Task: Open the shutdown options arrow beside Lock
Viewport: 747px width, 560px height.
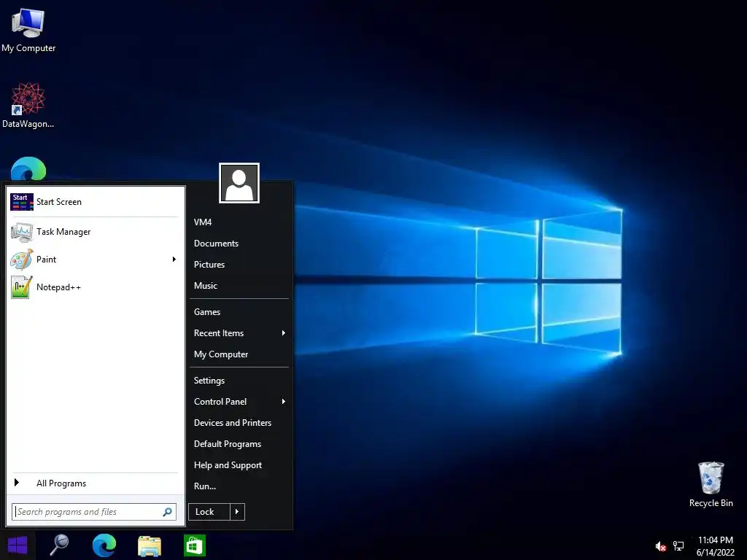Action: tap(237, 512)
